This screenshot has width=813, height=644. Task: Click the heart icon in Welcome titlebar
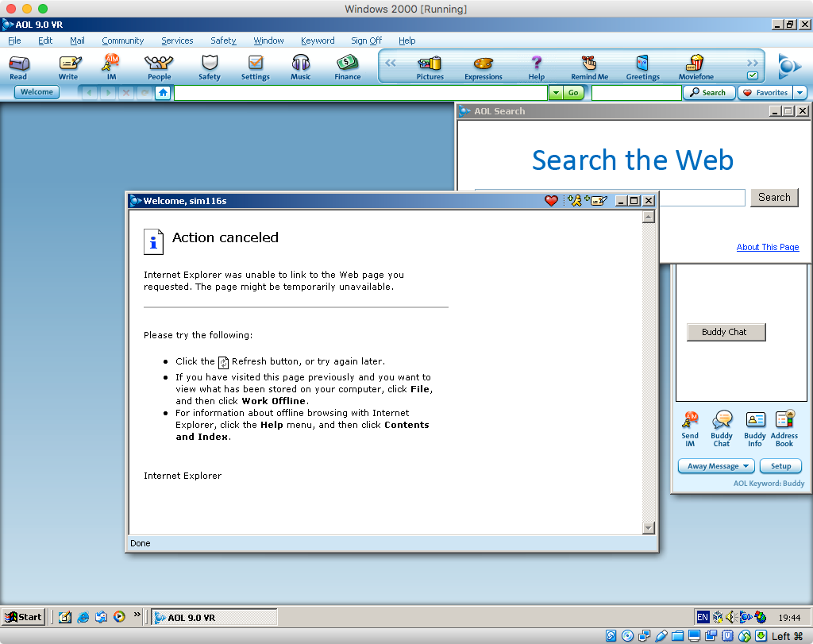[x=551, y=201]
